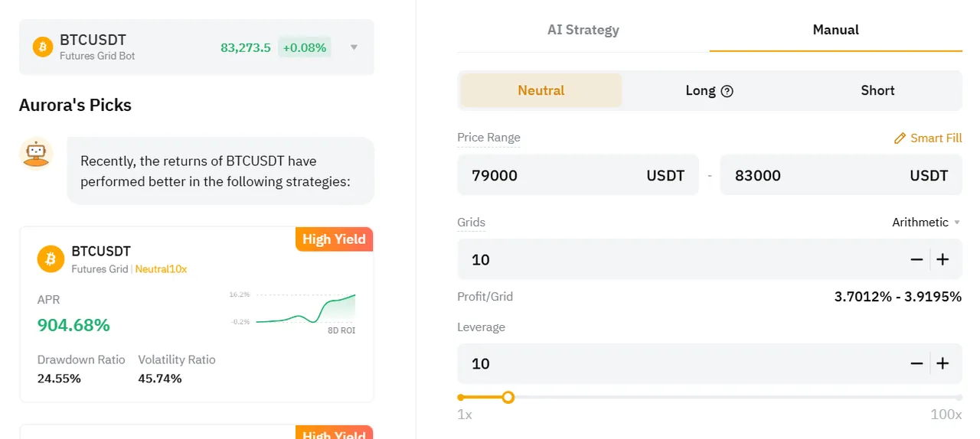Screen dimensions: 980x439
Task: Select the Short direction option
Action: [x=877, y=90]
